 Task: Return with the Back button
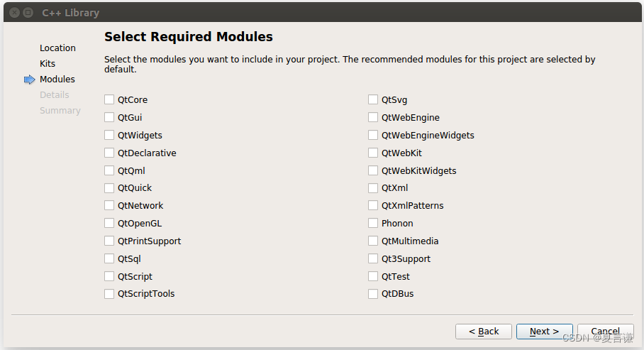point(484,332)
